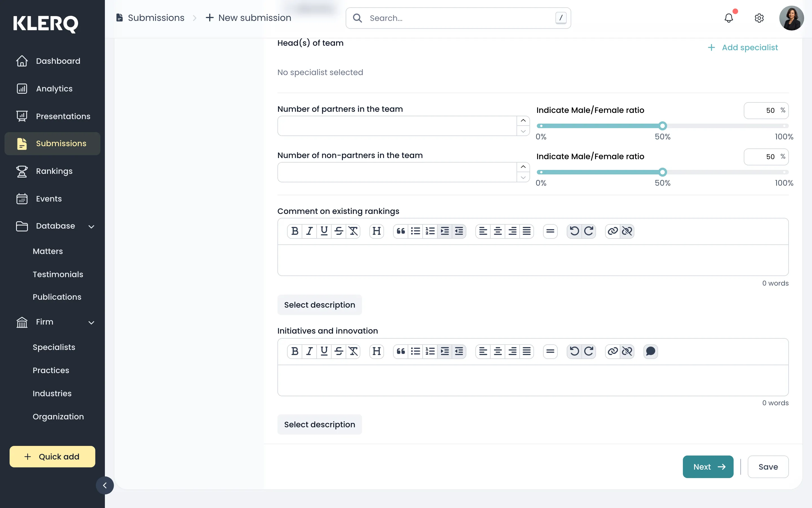Open Rankings from the sidebar

(x=52, y=171)
